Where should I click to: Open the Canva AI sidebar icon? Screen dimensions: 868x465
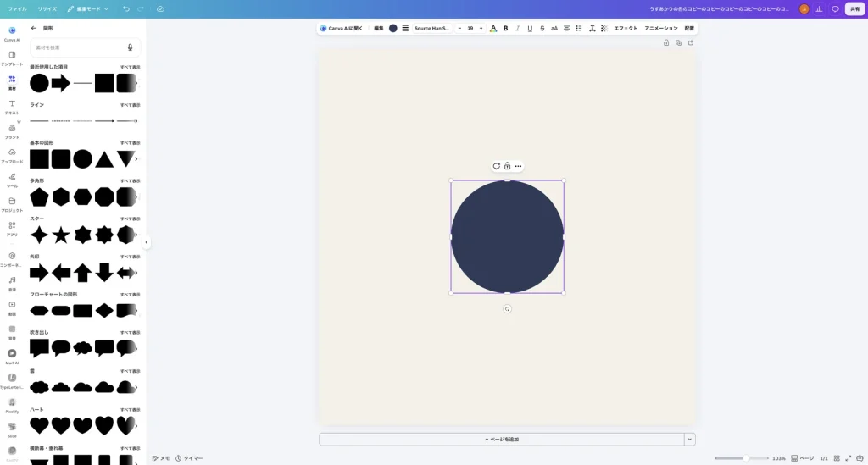click(x=12, y=33)
